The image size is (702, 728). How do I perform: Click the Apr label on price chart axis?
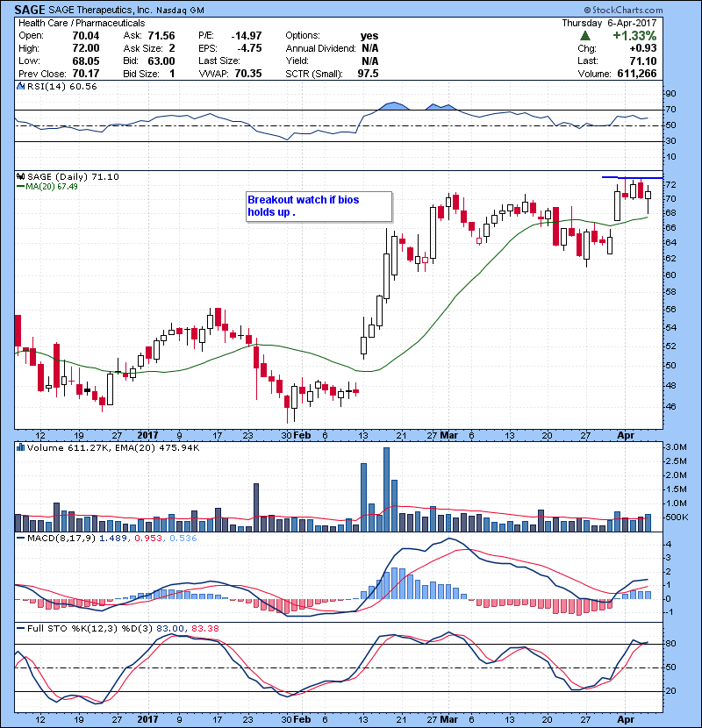[x=626, y=436]
